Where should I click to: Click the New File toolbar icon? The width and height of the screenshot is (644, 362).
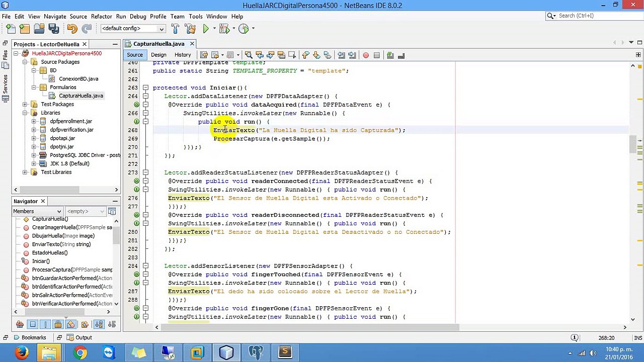(10, 29)
